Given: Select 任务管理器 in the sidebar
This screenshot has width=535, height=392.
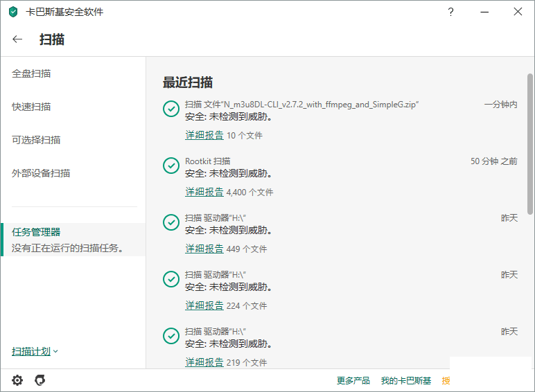Looking at the screenshot, I should click(x=73, y=240).
